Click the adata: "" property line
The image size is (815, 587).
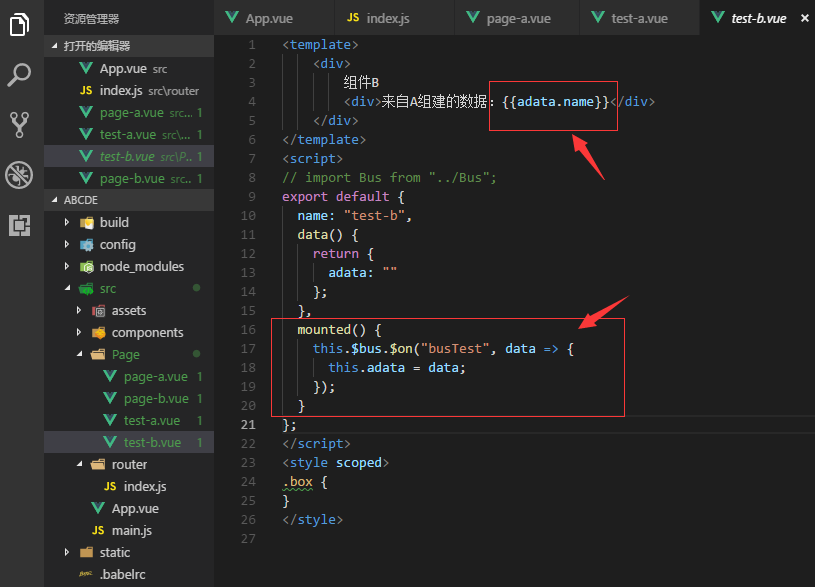tap(362, 272)
